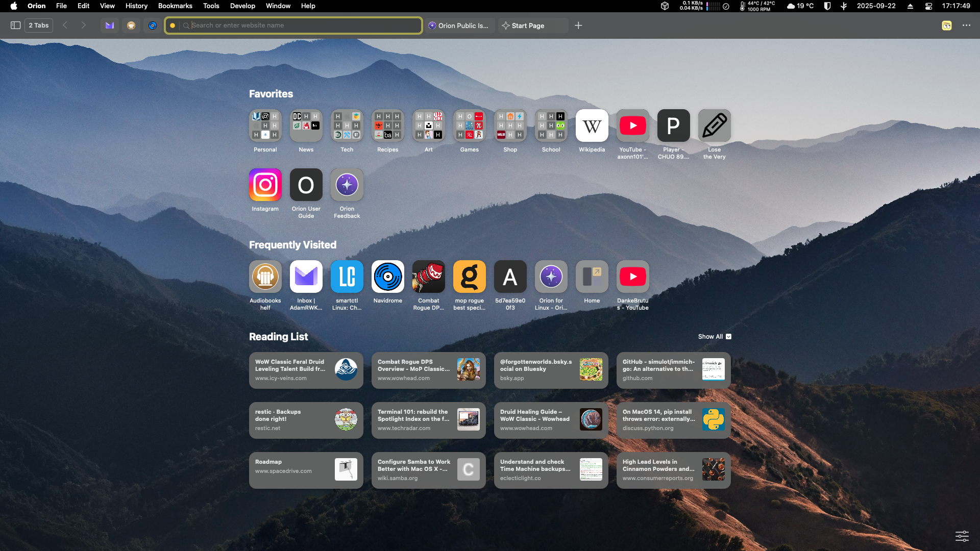Open the History menu
Screen dimensions: 980x551
coord(136,6)
